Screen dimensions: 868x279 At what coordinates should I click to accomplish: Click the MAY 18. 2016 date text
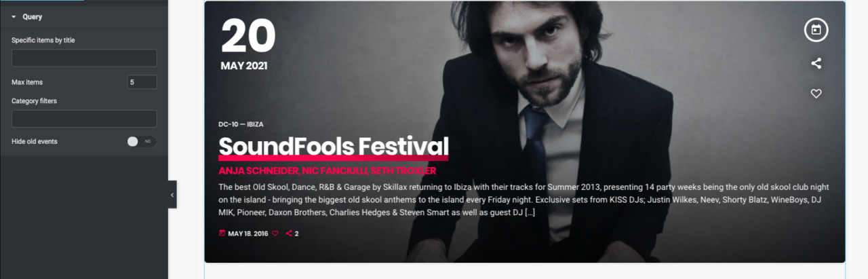[248, 234]
